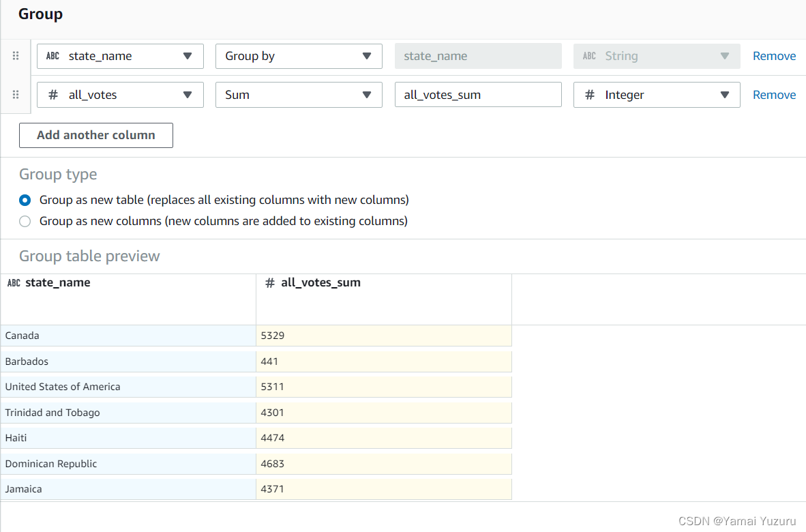
Task: Click Dominican Republic cell
Action: [128, 464]
